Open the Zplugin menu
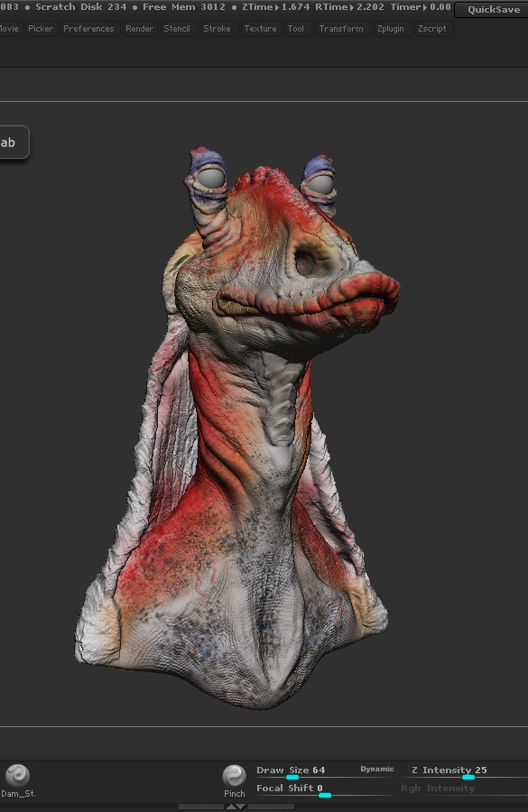 [391, 29]
